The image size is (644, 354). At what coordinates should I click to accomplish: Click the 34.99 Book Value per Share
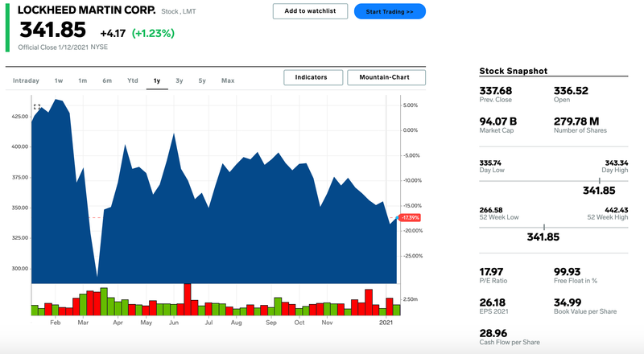[x=568, y=303]
